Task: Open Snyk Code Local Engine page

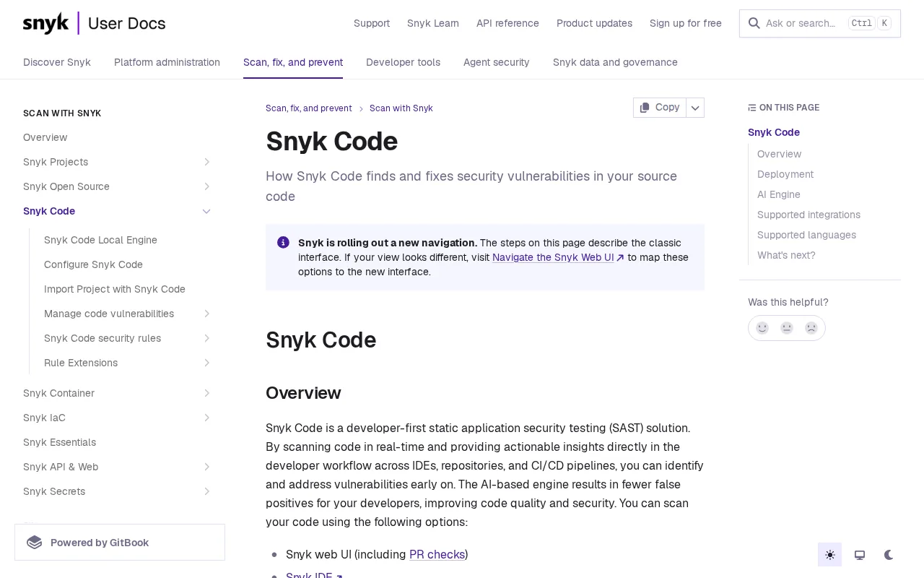Action: click(100, 240)
